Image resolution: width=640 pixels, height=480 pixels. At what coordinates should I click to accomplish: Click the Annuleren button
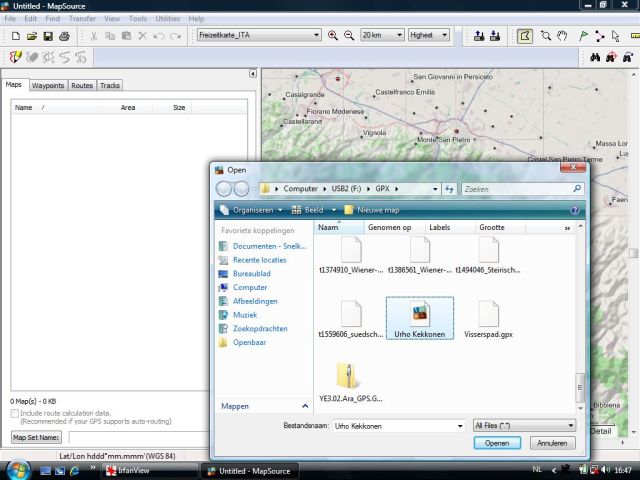point(552,442)
